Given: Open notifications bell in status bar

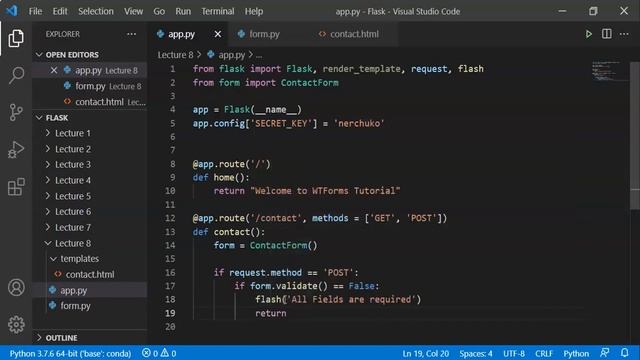Looking at the screenshot, I should coord(624,353).
